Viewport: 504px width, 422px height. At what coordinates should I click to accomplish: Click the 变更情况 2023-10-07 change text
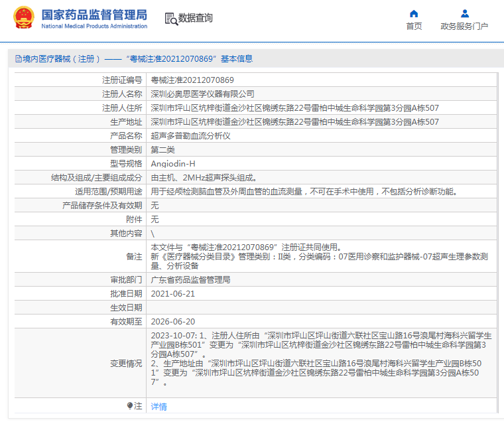tap(321, 359)
